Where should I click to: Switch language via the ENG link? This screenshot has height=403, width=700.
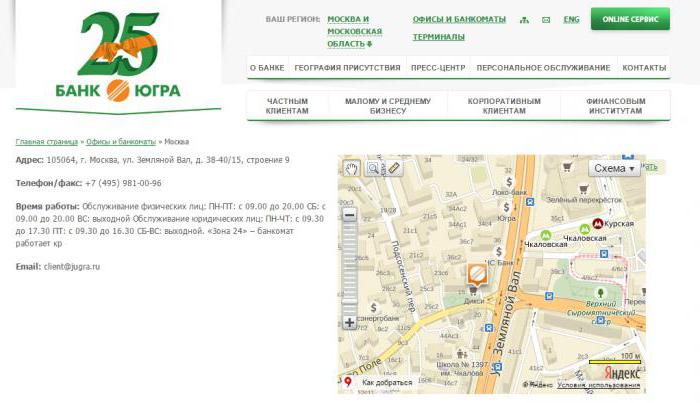[571, 19]
